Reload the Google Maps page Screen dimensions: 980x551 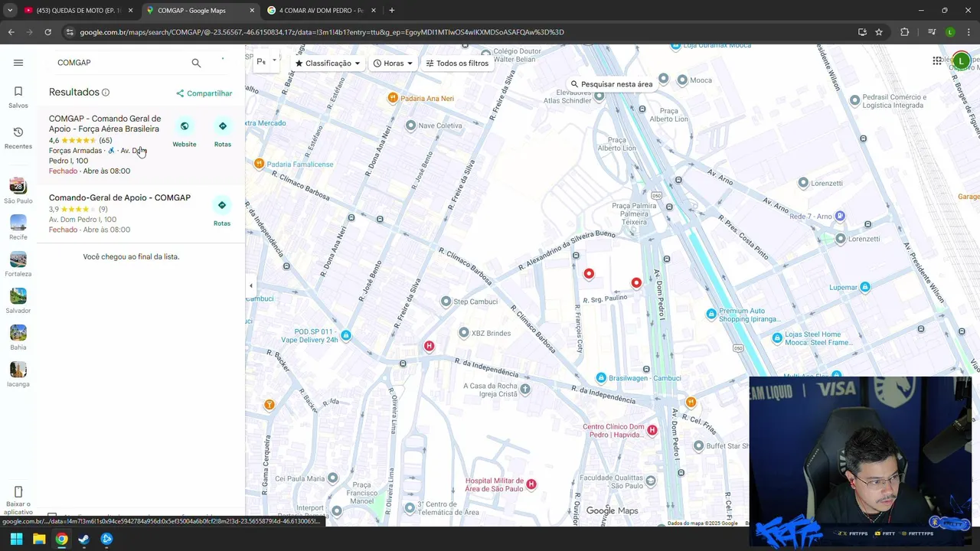47,32
